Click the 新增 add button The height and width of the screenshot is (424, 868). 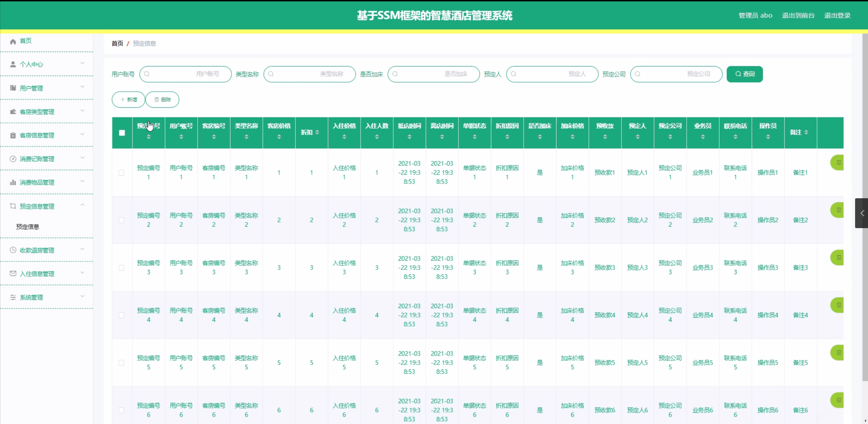click(128, 99)
